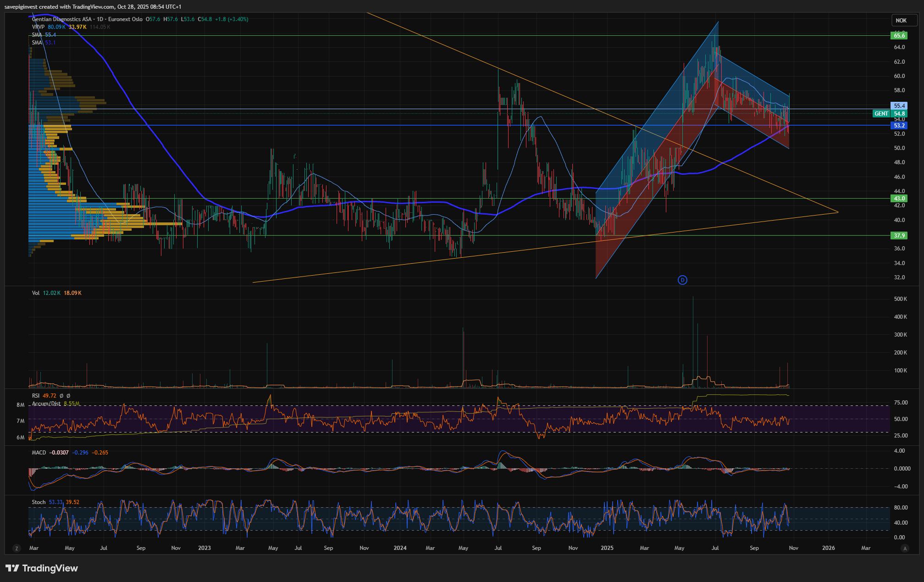Click the TradingView logo

click(42, 568)
